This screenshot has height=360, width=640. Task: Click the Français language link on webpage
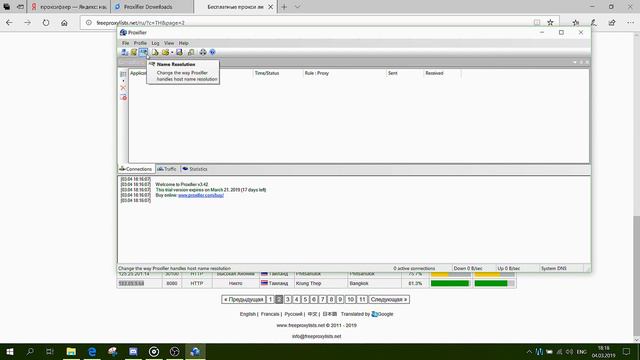pyautogui.click(x=270, y=314)
